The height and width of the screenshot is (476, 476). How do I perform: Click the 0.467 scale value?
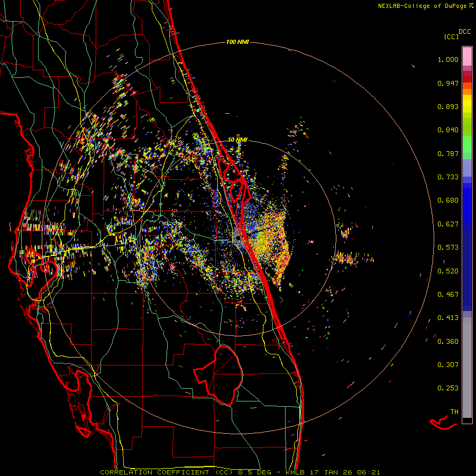click(x=448, y=295)
